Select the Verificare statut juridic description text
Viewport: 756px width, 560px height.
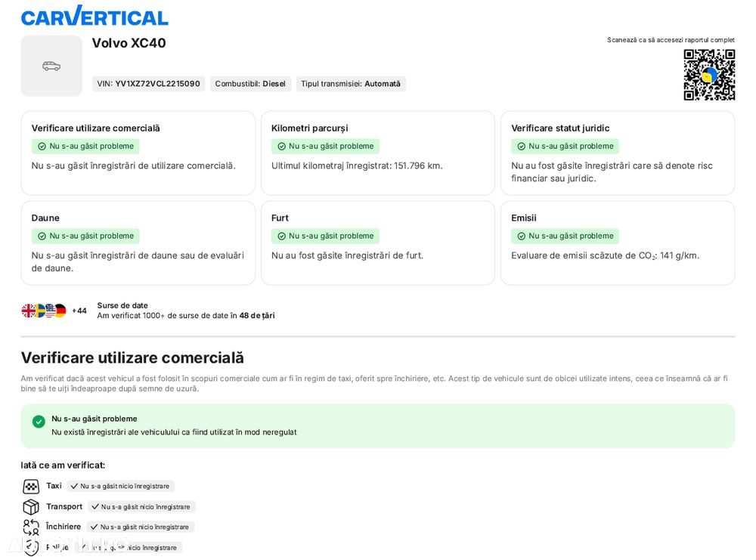pos(612,172)
